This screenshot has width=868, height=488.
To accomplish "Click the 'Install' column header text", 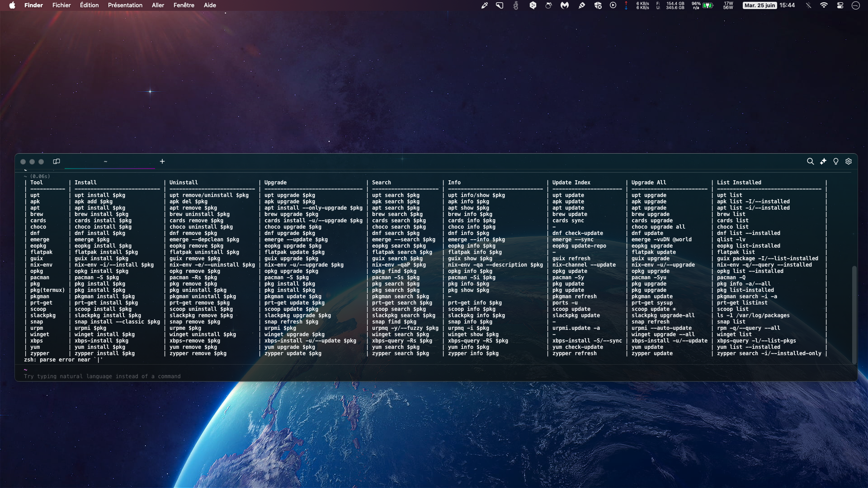I will (x=85, y=183).
